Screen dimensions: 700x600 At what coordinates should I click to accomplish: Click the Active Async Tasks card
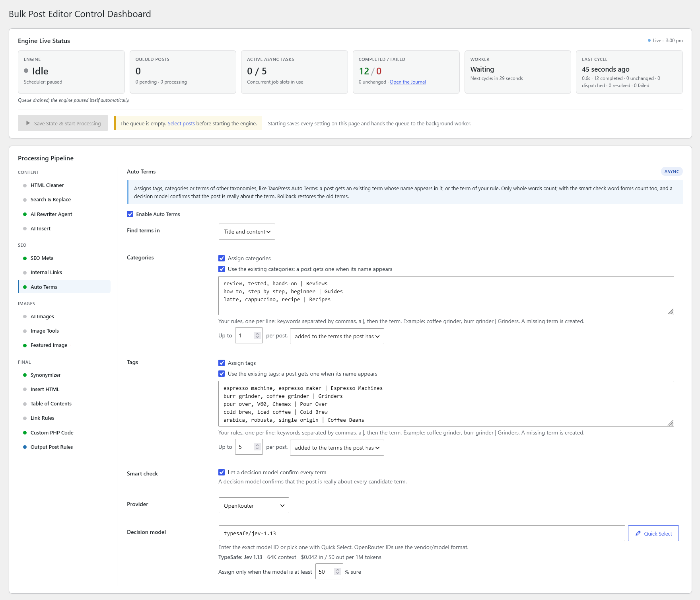294,72
